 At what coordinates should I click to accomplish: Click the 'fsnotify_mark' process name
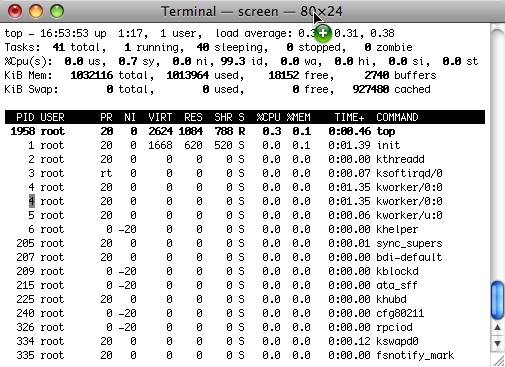415,355
